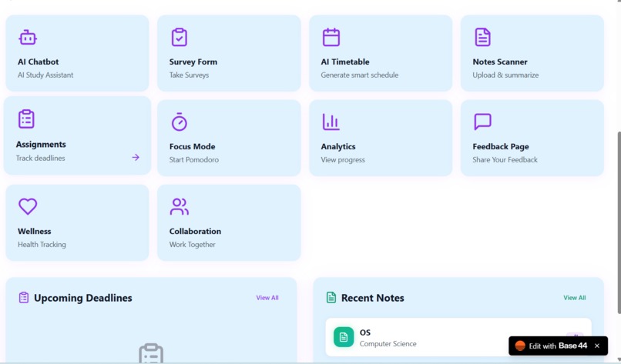
Task: Click the Feedback Page speech bubble icon
Action: 483,122
